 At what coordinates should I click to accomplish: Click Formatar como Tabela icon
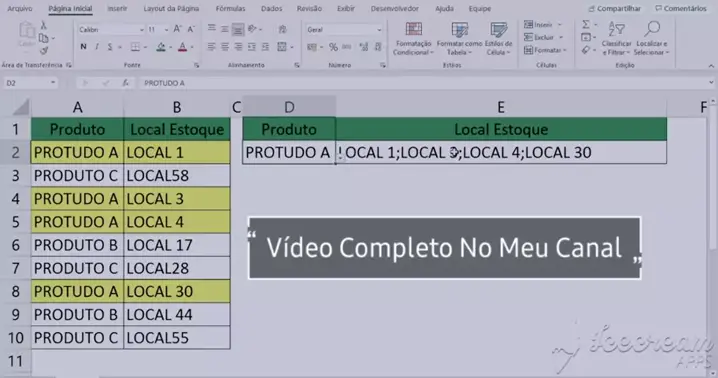coord(459,39)
